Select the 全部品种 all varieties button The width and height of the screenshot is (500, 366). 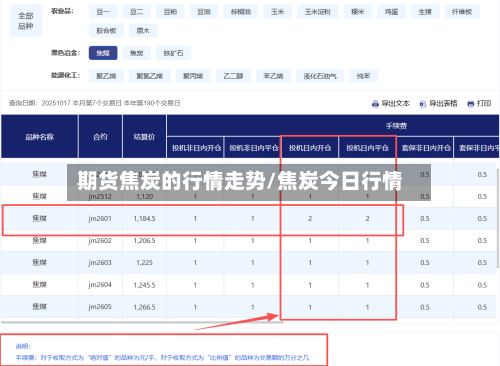point(26,21)
